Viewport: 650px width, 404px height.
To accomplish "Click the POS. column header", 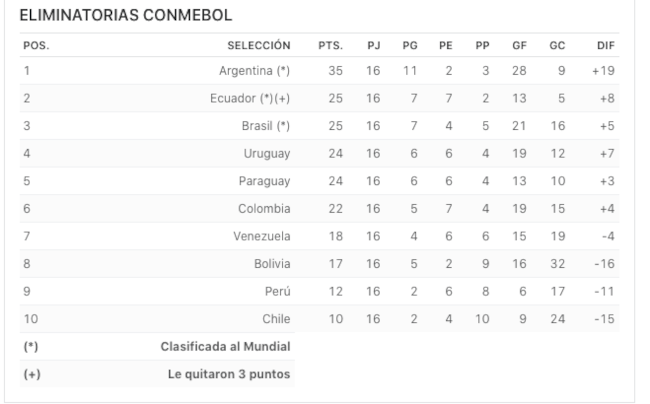I will tap(36, 46).
